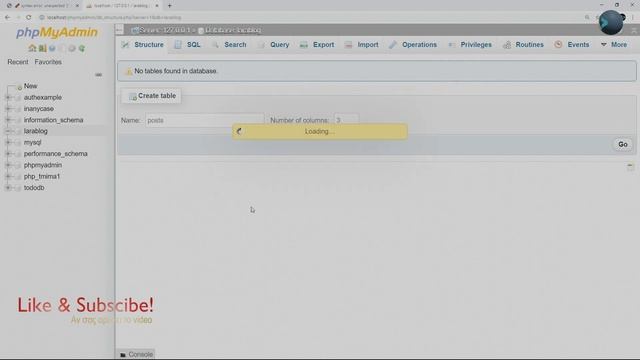Open the Recent tables list
This screenshot has width=640, height=360.
point(18,62)
